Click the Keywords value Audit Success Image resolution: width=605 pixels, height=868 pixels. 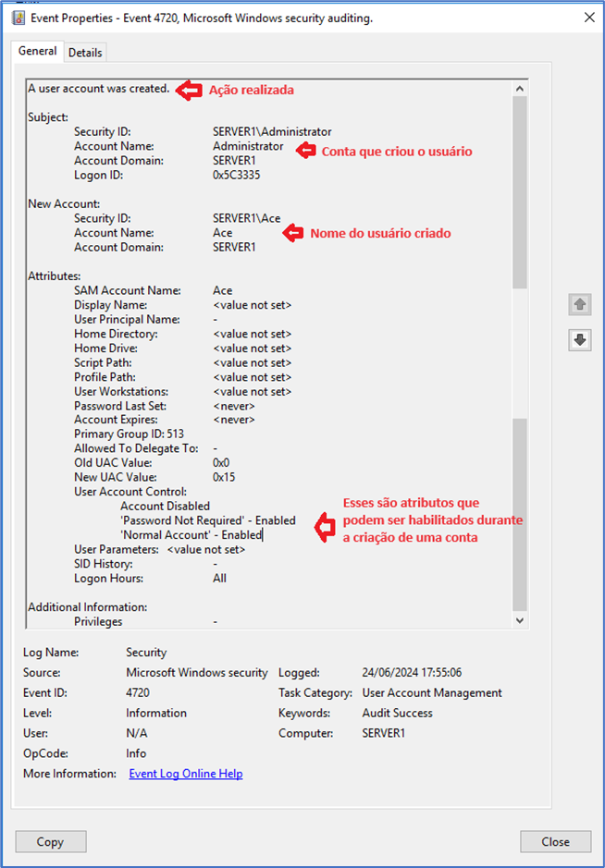tap(397, 713)
